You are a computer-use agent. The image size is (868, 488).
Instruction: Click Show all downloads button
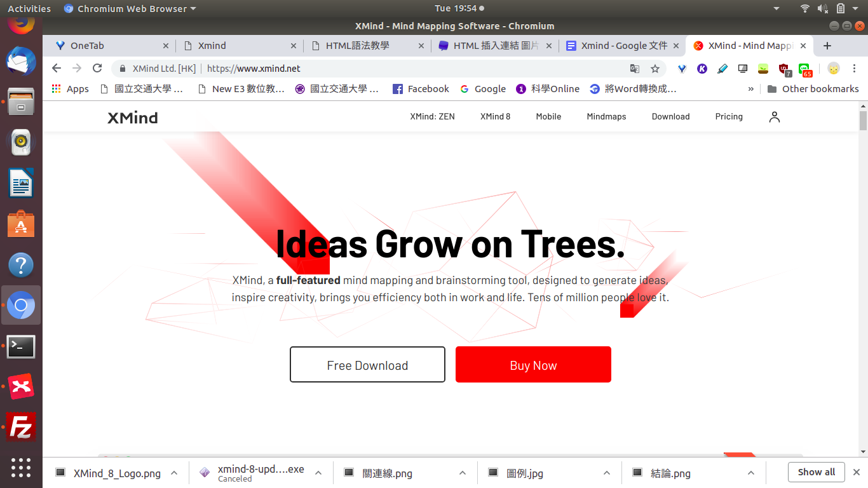817,472
